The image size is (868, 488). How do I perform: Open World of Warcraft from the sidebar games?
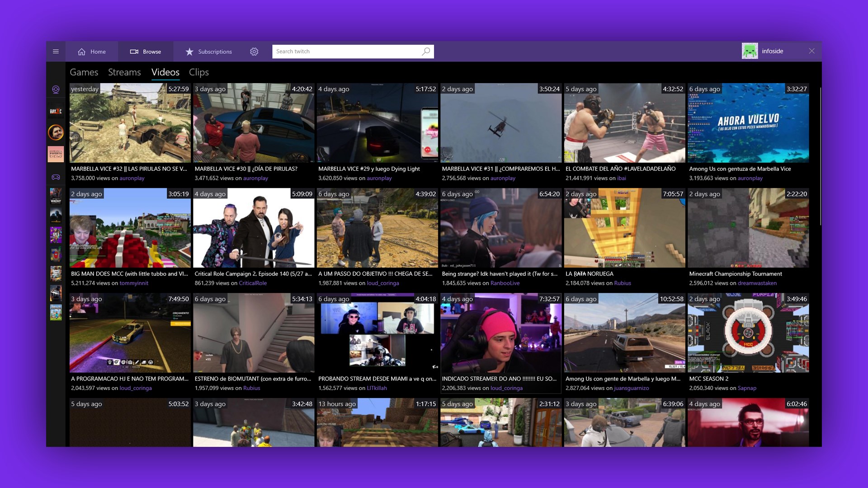click(56, 196)
